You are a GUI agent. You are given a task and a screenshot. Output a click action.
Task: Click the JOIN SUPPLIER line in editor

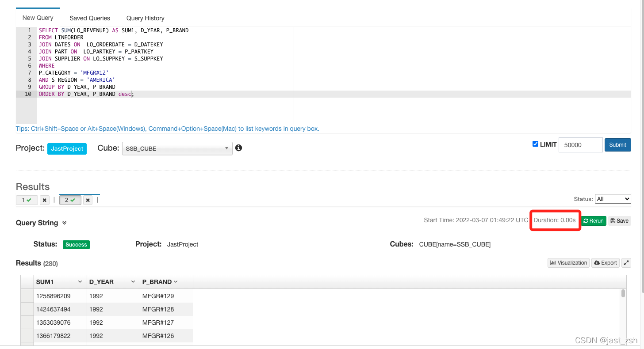pos(101,59)
